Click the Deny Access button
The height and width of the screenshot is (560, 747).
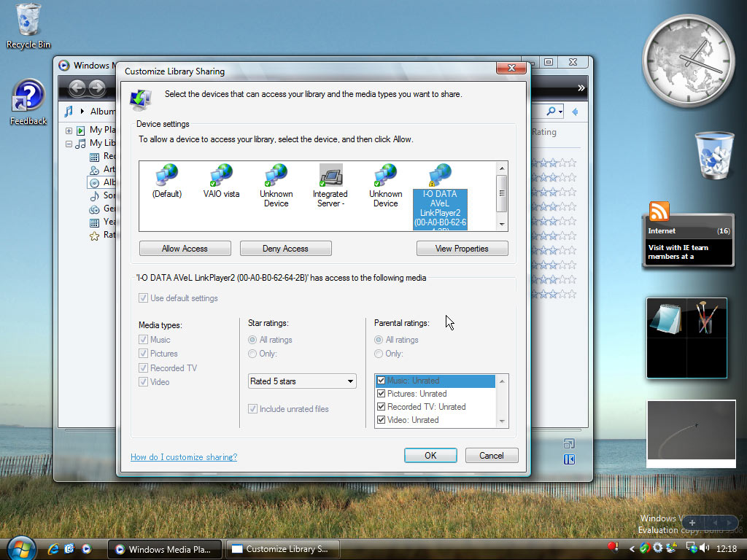(x=285, y=249)
